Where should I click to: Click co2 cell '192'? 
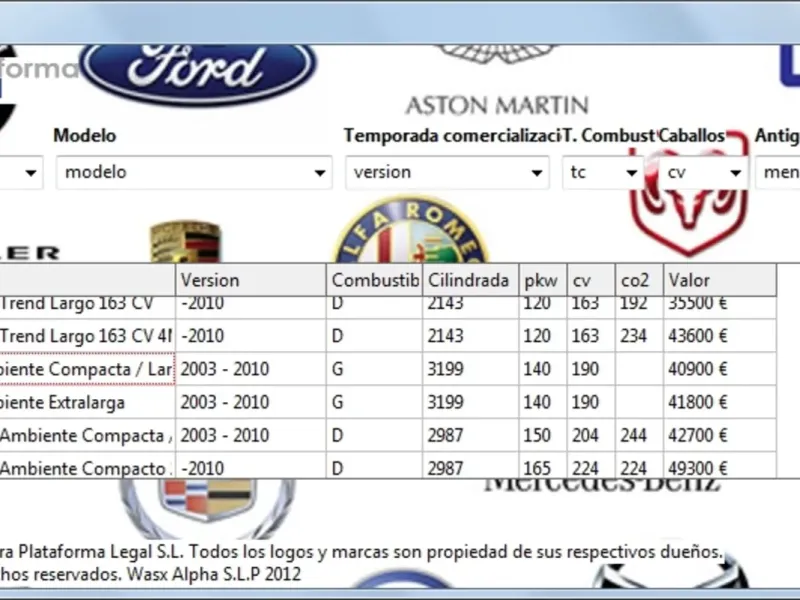(x=639, y=307)
